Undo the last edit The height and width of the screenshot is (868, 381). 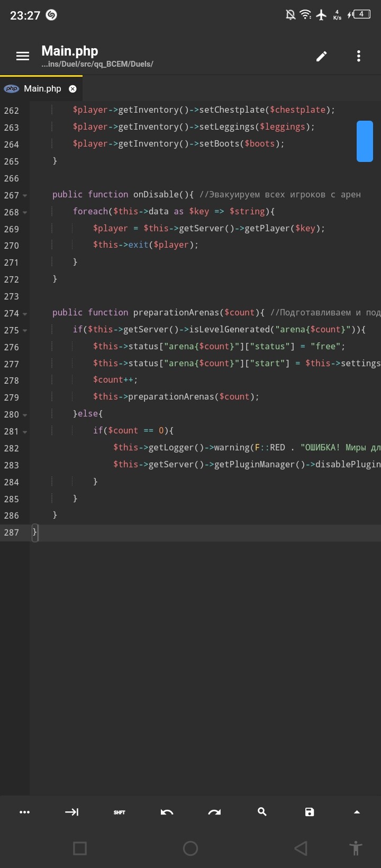tap(167, 812)
